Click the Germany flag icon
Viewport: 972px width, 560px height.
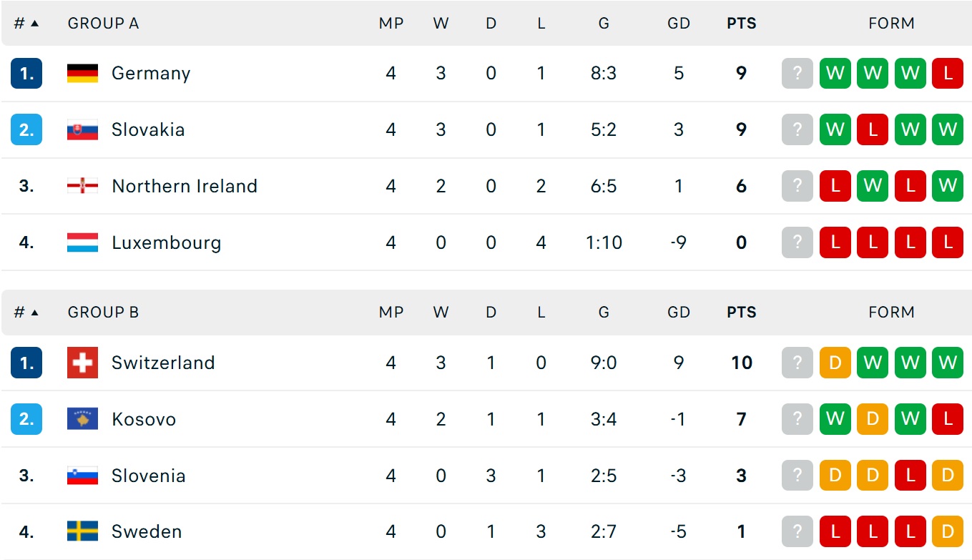(82, 73)
